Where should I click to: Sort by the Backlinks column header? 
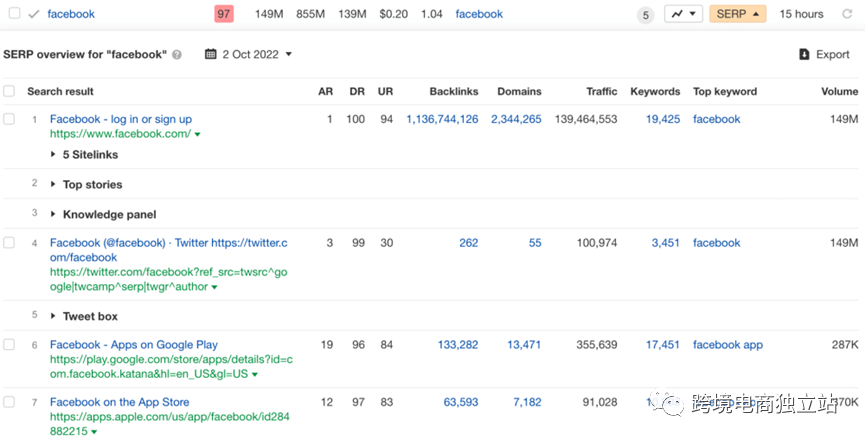click(x=453, y=92)
